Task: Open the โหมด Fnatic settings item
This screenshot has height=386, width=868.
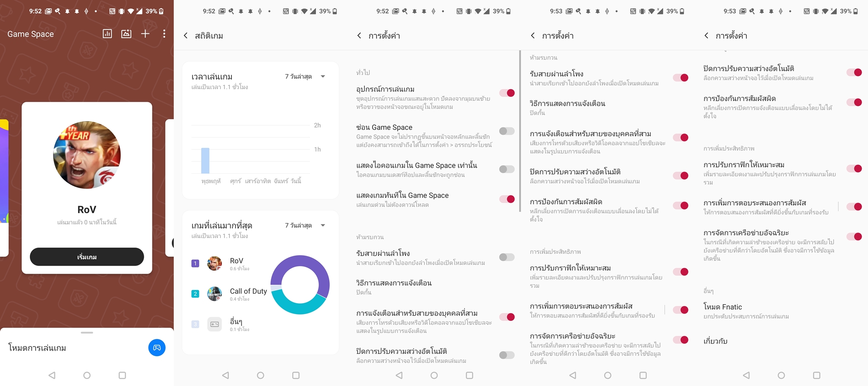Action: coord(722,307)
